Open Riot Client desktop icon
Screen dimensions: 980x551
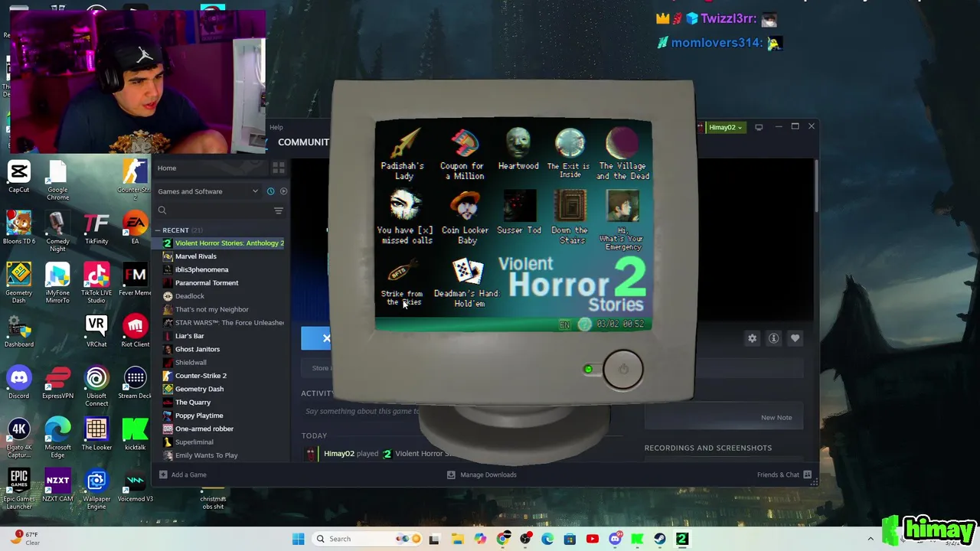pos(136,331)
